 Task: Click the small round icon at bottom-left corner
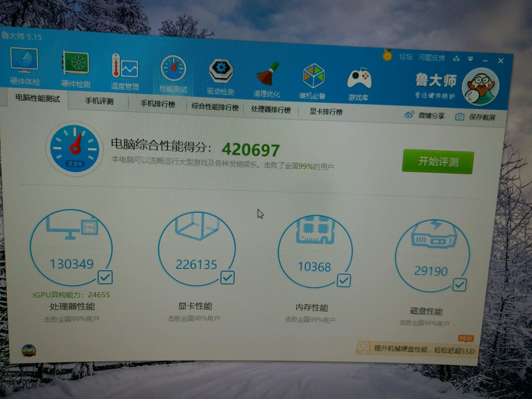point(29,350)
